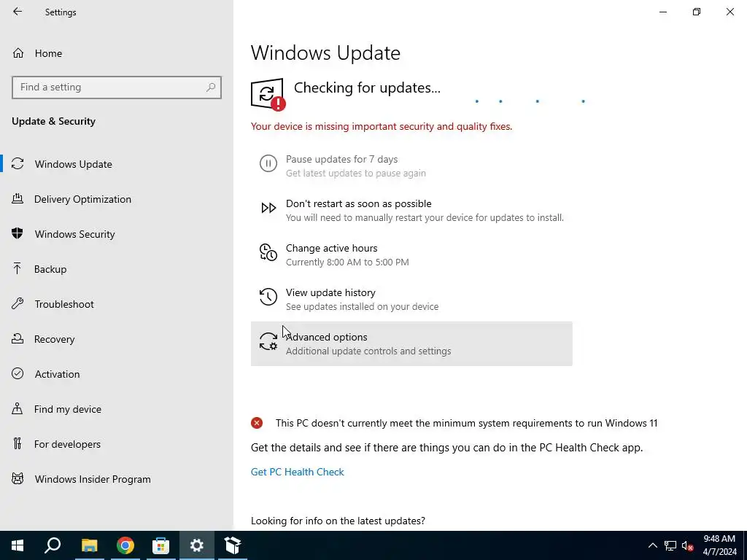Click the pause circle icon

coord(268,163)
